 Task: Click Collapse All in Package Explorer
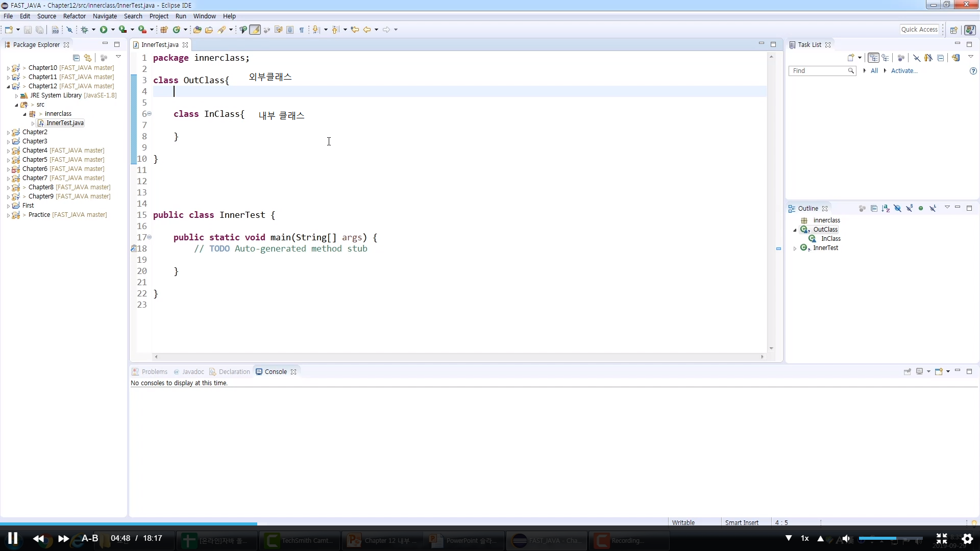point(76,58)
